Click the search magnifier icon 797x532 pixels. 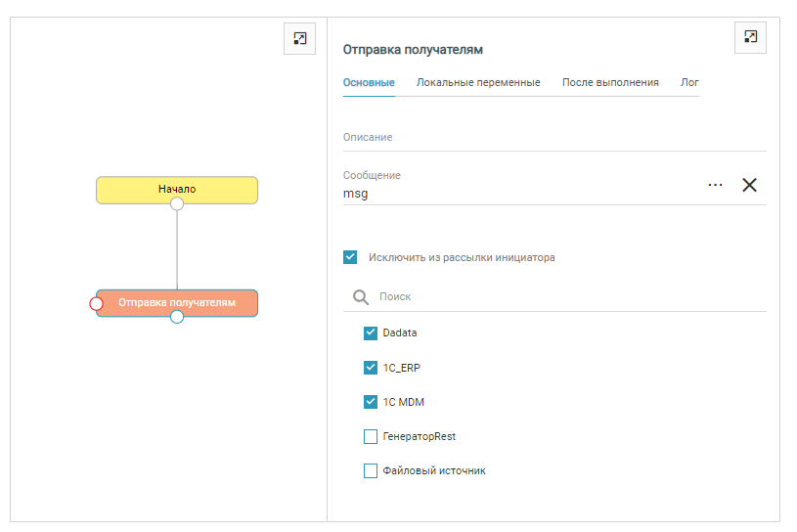point(360,296)
